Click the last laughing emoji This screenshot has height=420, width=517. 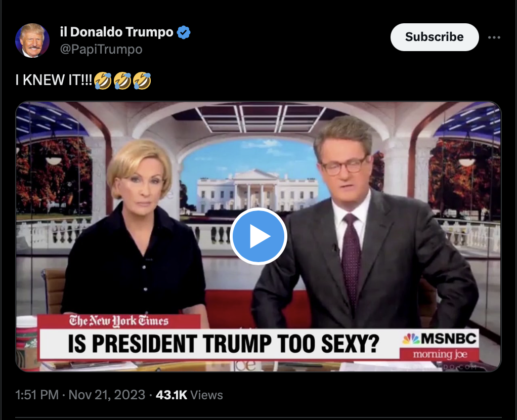tap(142, 81)
